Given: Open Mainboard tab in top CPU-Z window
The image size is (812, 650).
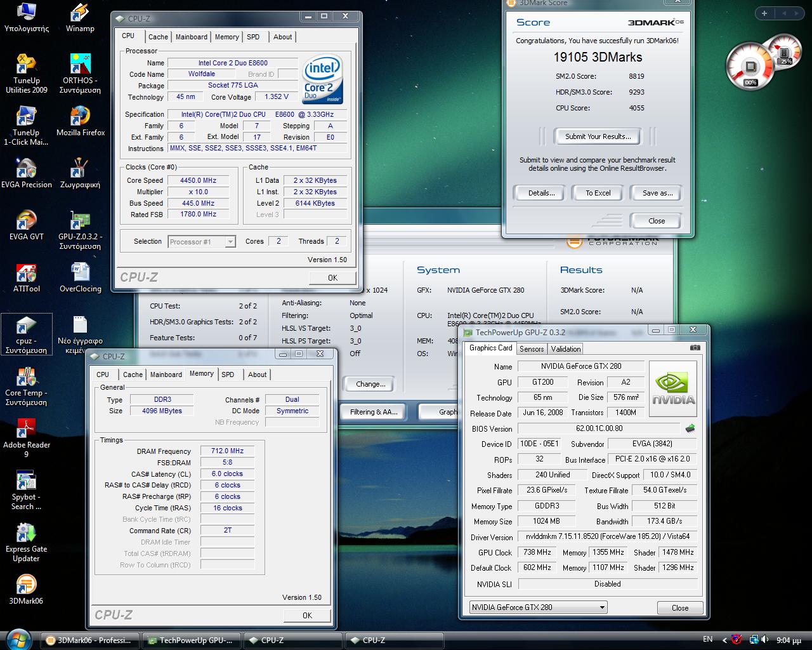Looking at the screenshot, I should pyautogui.click(x=192, y=37).
